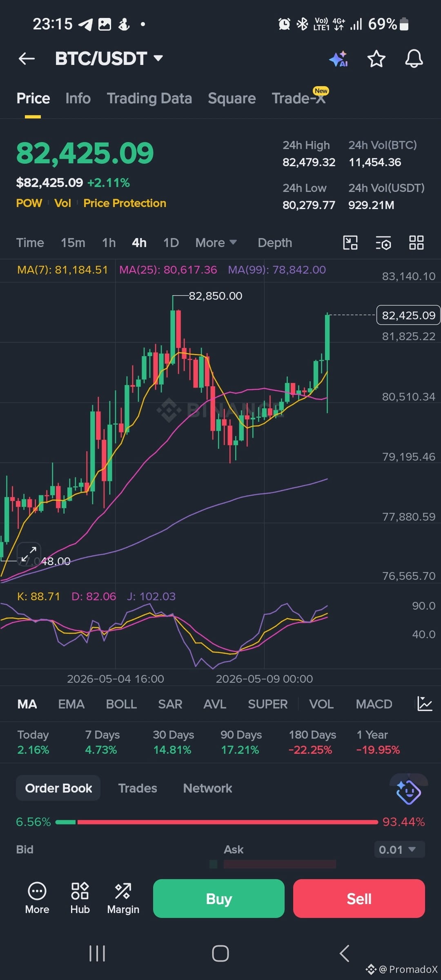This screenshot has width=441, height=980.
Task: Select the Time chart view
Action: tap(30, 243)
